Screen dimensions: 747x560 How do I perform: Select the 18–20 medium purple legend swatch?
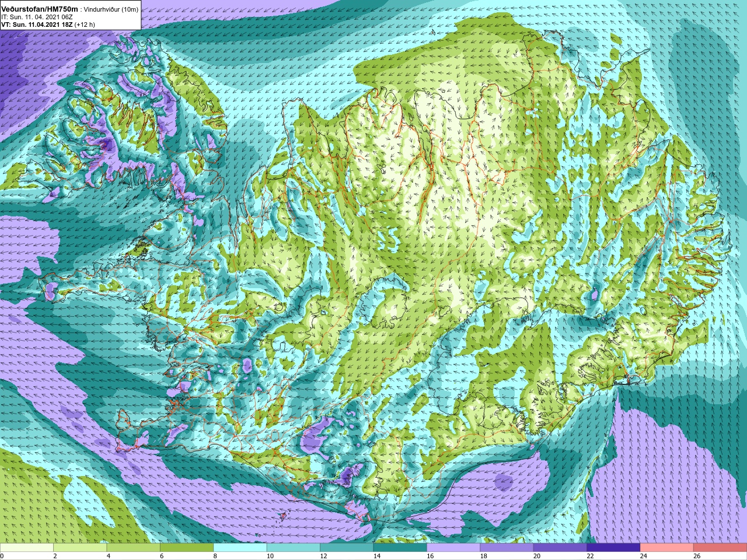(x=507, y=548)
